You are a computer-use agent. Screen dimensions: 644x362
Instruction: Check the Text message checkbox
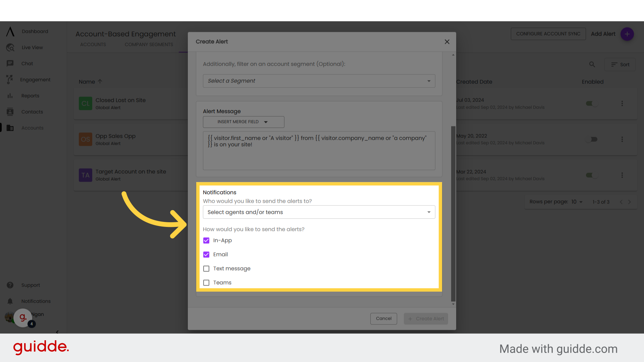(x=206, y=268)
